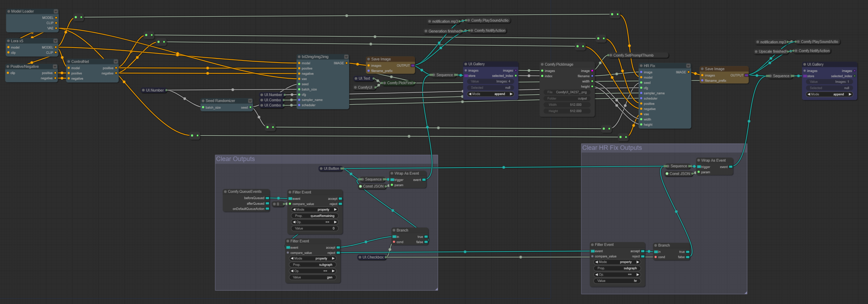Click the IMAGE output slot on txt2img/img2img node
Image resolution: width=868 pixels, height=304 pixels.
point(347,63)
